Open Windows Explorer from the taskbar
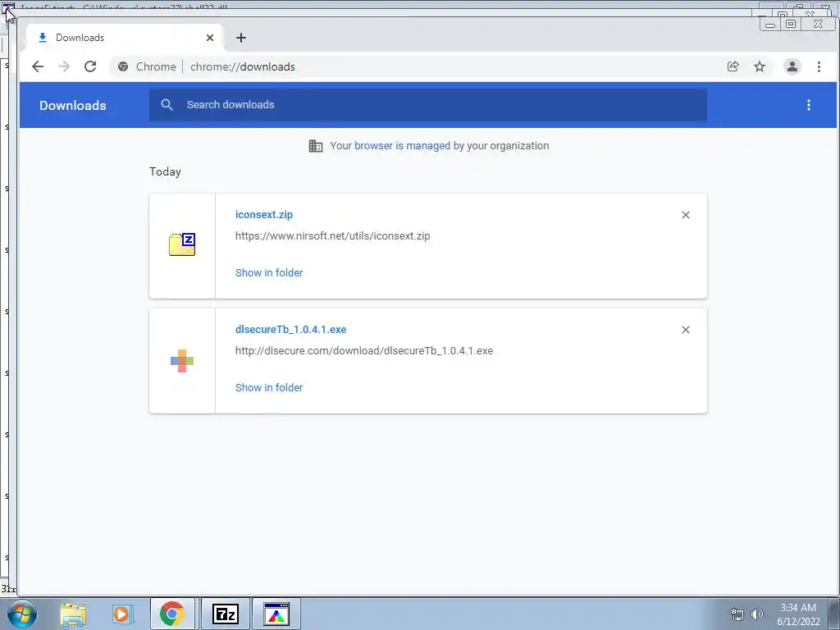Screen dimensions: 840x630 73,614
